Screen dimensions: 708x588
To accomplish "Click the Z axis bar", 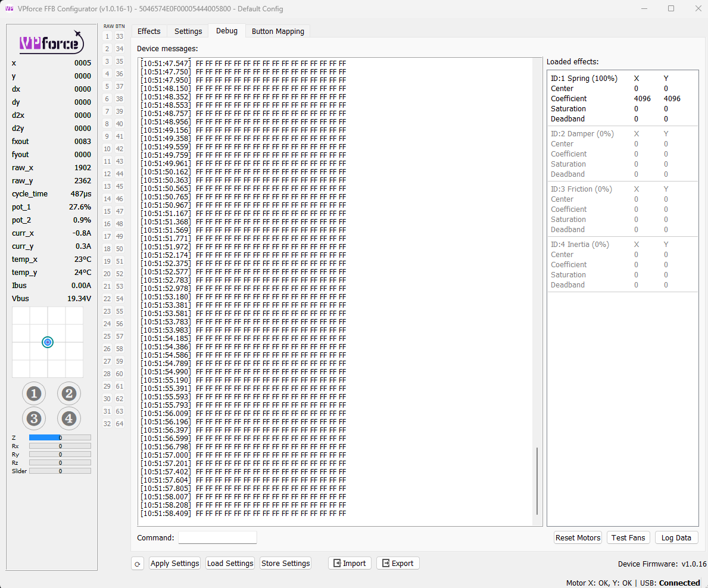I will pos(60,437).
